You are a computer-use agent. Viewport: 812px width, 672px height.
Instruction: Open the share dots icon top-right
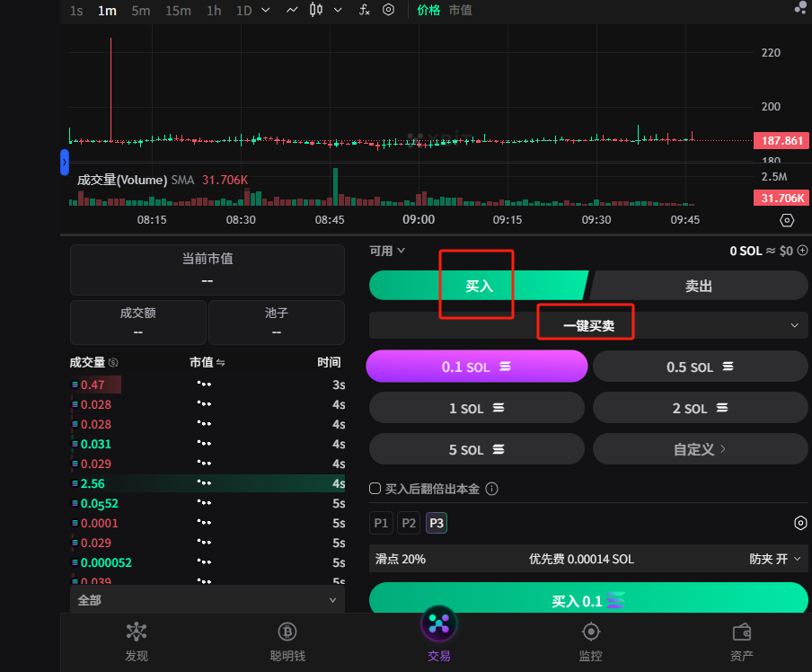(x=800, y=7)
